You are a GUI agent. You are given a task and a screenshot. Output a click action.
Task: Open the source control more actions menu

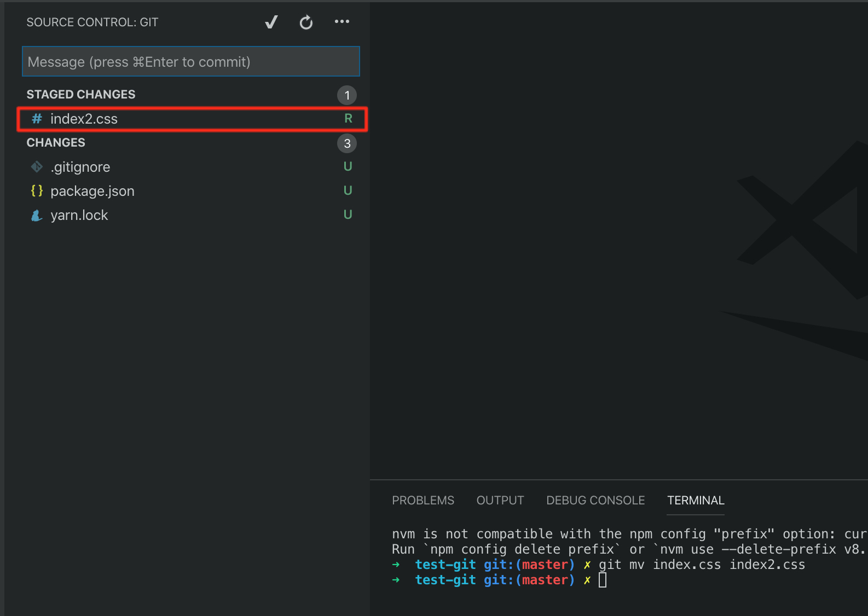click(342, 21)
